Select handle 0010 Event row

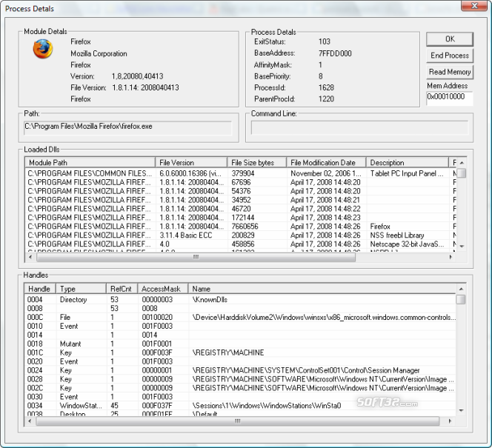click(x=240, y=326)
